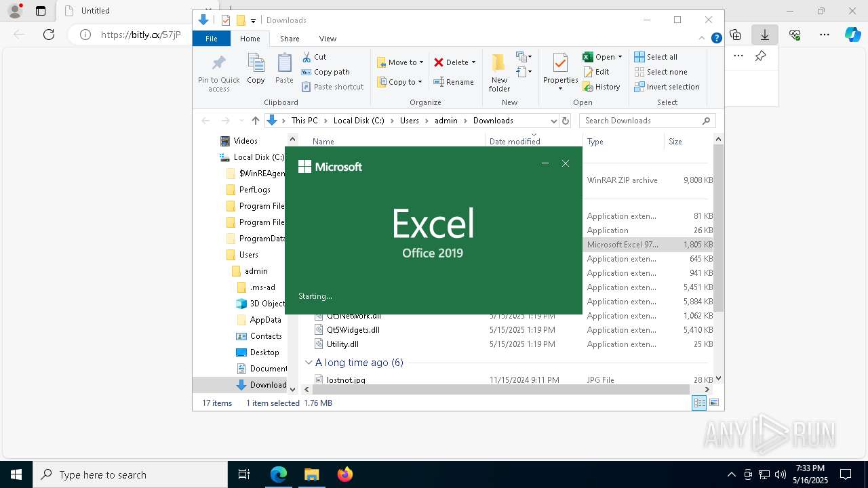Switch to Details view icon
Screen dimensions: 868x488
699,403
